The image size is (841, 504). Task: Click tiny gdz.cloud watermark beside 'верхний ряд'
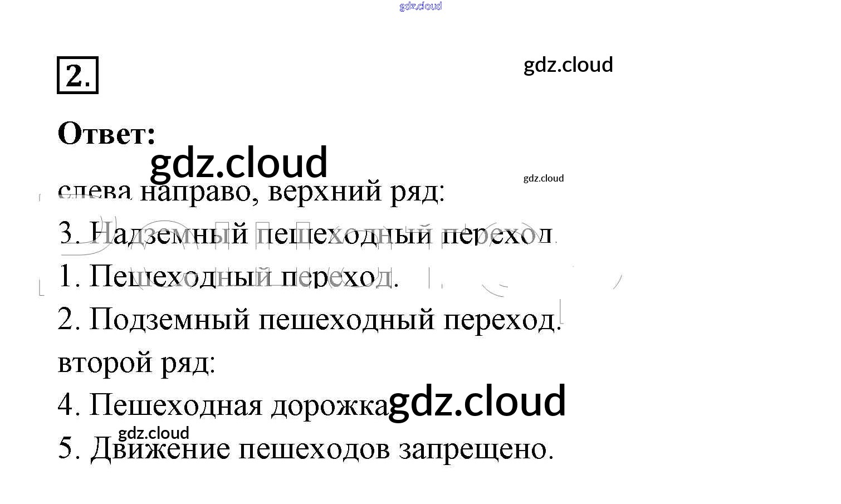543,178
